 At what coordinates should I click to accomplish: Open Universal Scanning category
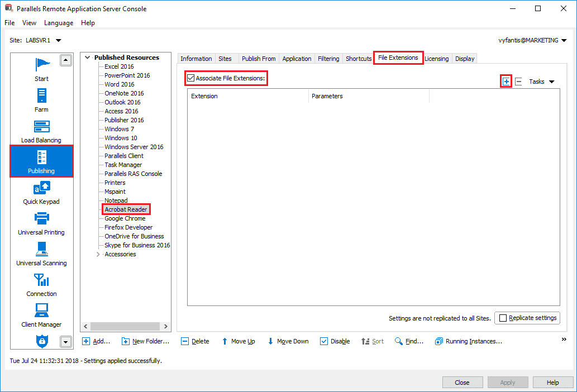pyautogui.click(x=41, y=255)
